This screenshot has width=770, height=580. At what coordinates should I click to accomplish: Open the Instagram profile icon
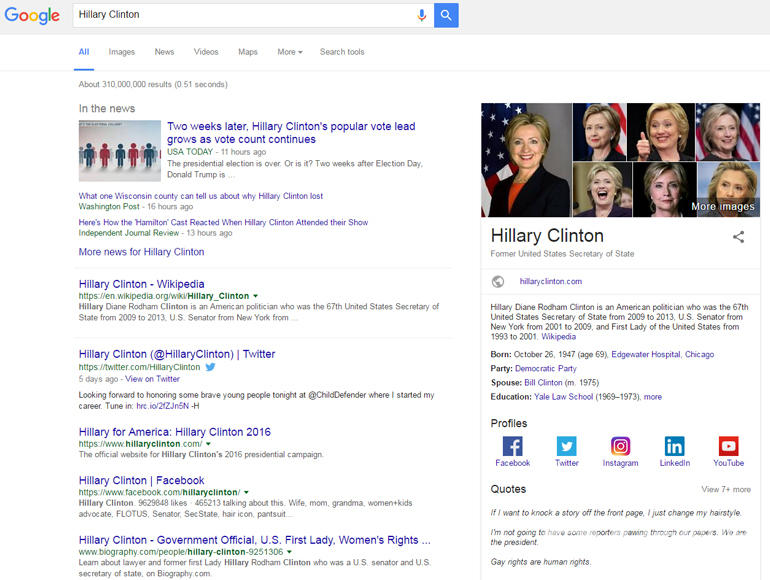(620, 446)
